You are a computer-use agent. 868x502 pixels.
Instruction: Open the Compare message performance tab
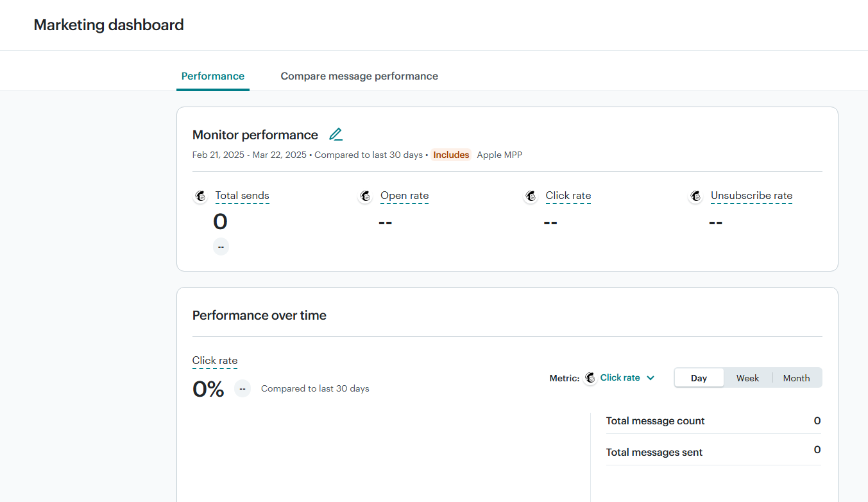coord(359,76)
